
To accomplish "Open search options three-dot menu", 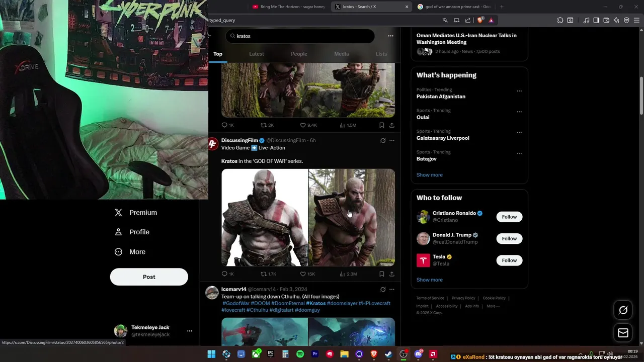I will click(390, 36).
